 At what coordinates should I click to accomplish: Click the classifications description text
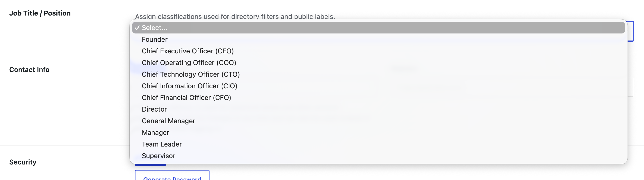coord(235,16)
